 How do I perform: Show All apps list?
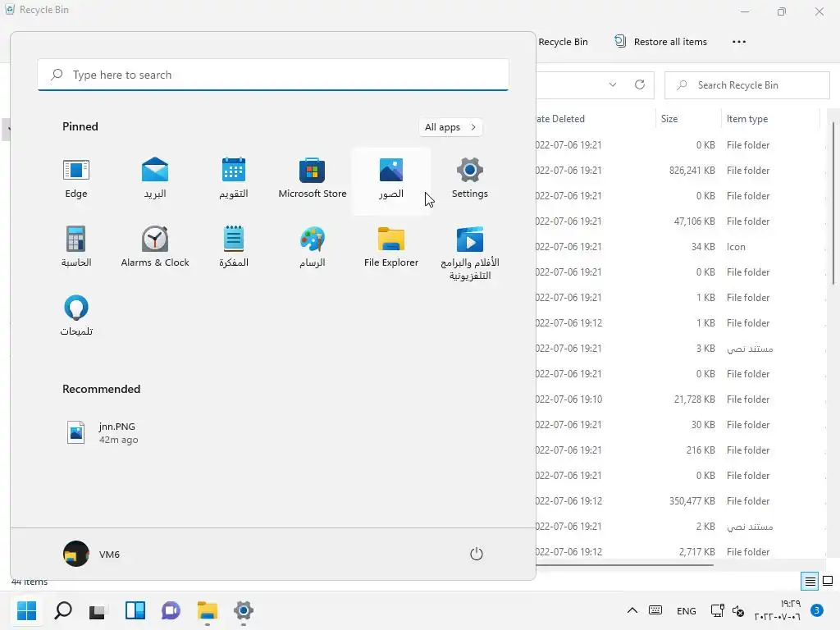click(450, 127)
